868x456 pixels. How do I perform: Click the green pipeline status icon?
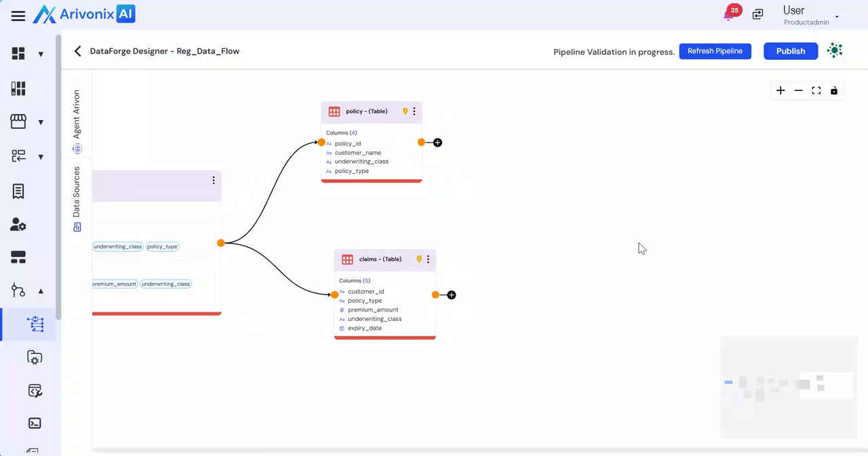click(835, 51)
